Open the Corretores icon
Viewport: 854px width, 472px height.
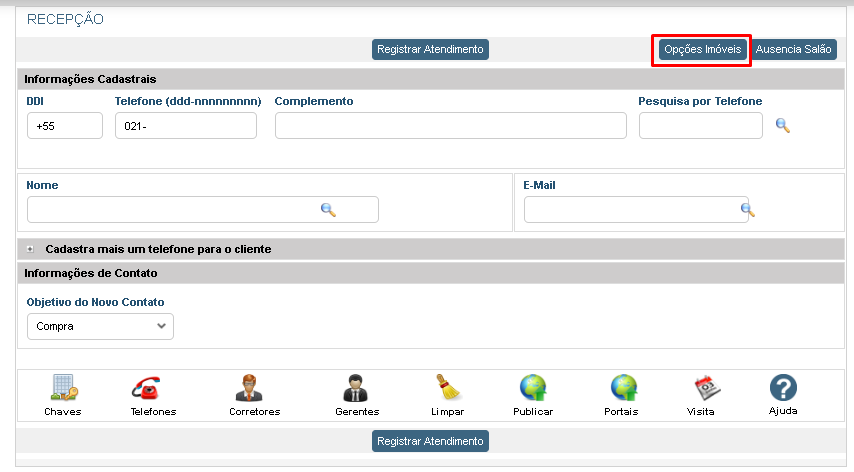(x=254, y=388)
